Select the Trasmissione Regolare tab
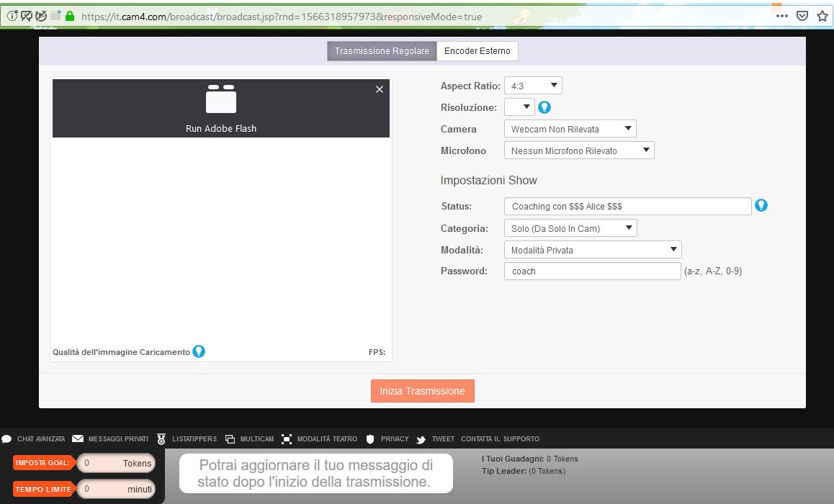 point(382,51)
